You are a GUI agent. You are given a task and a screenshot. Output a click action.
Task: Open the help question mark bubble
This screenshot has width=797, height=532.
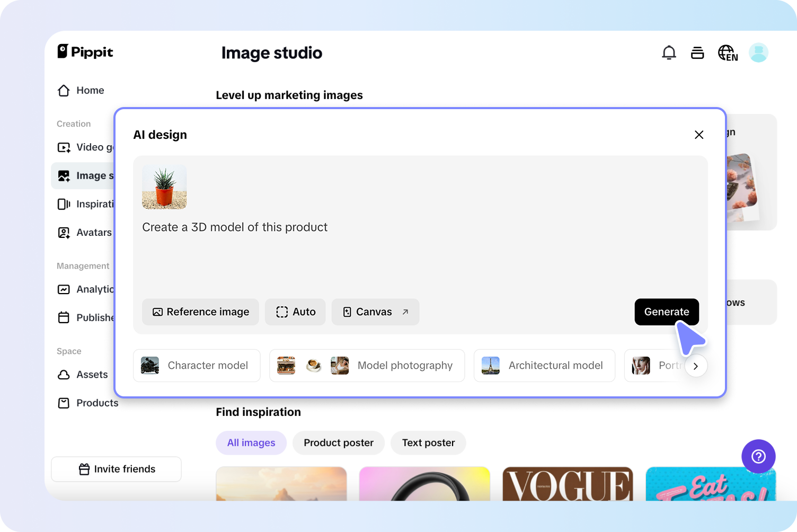point(758,456)
